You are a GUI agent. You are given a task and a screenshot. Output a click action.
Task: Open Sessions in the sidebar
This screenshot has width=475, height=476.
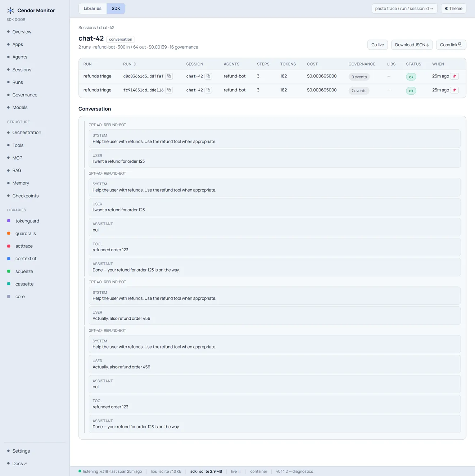(x=22, y=69)
